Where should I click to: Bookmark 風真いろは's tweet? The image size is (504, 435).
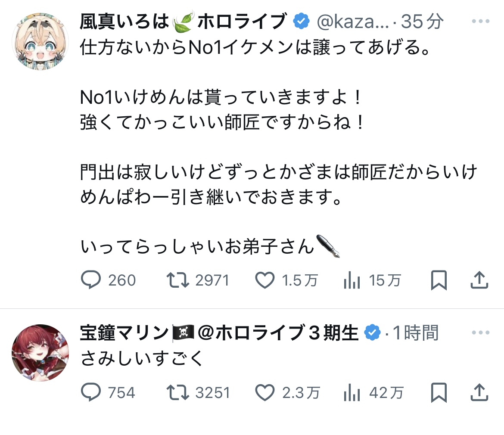439,281
